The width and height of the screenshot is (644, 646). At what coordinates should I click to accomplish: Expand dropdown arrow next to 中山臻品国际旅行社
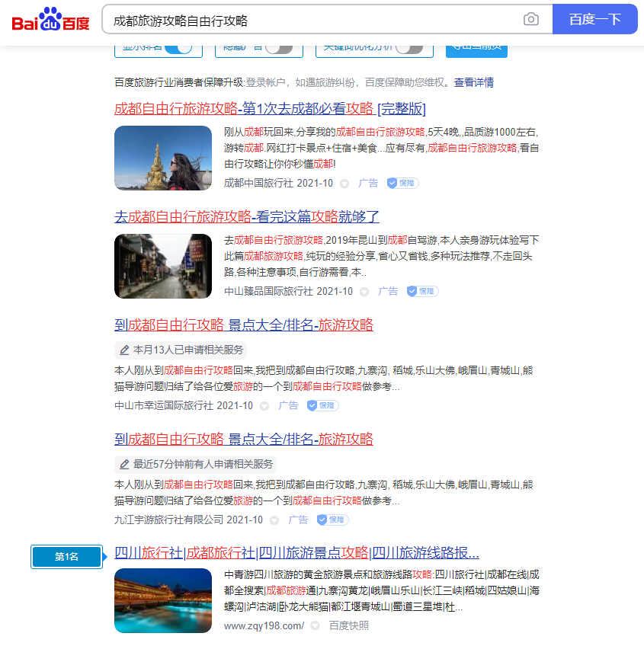[364, 292]
